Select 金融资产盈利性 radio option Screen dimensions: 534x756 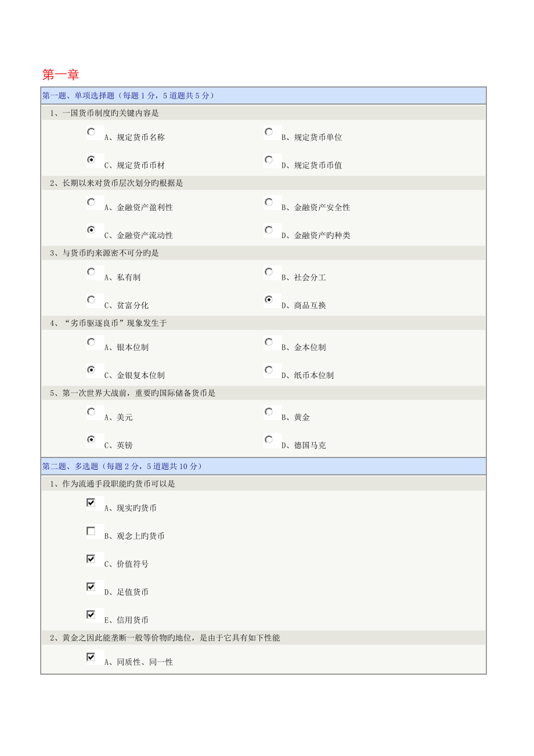tap(91, 202)
